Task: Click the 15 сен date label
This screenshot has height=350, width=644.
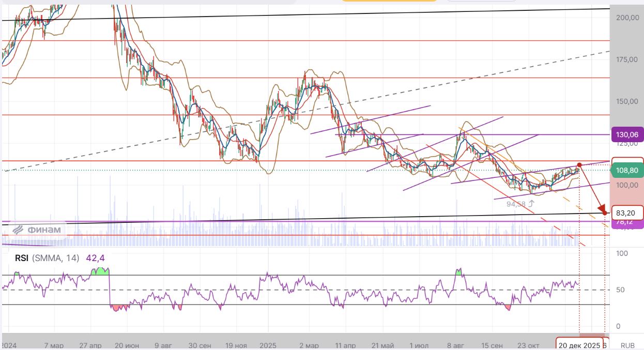Action: pyautogui.click(x=492, y=345)
